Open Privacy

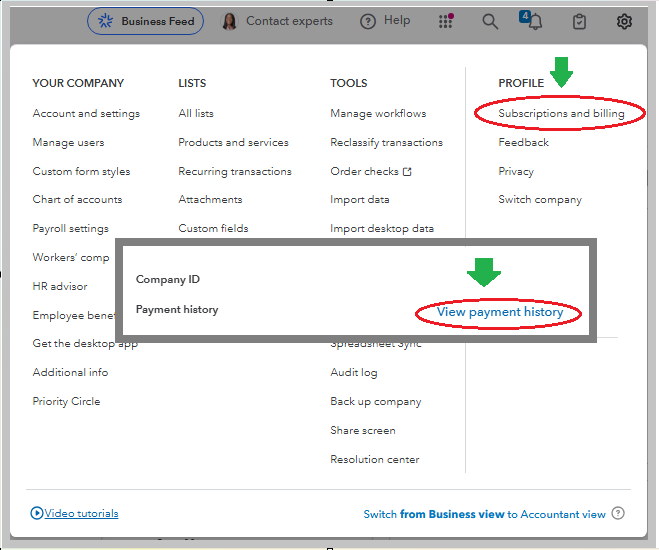coord(516,171)
